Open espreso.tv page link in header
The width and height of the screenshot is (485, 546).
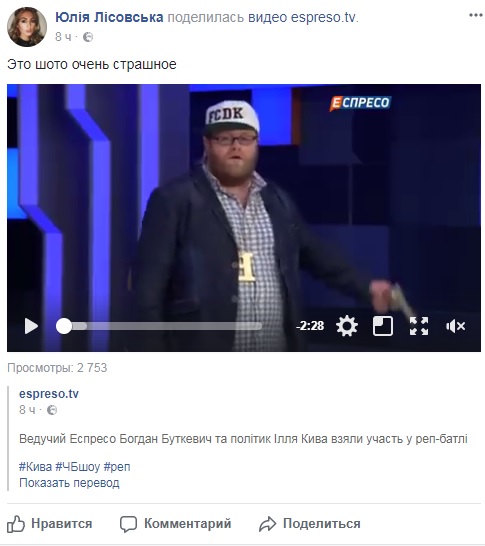click(x=323, y=17)
